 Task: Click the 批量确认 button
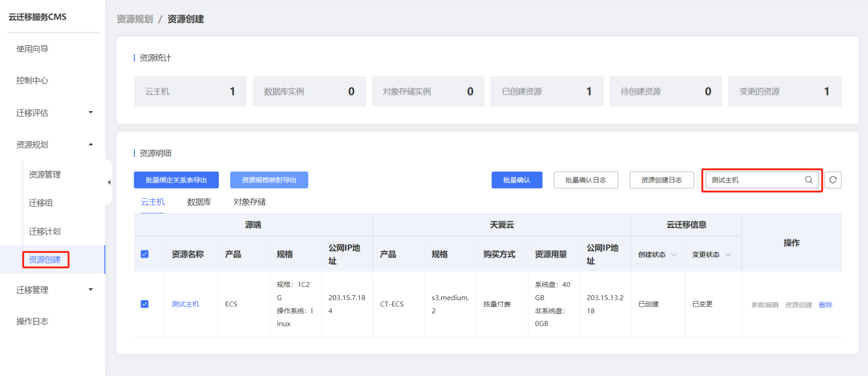coord(517,180)
